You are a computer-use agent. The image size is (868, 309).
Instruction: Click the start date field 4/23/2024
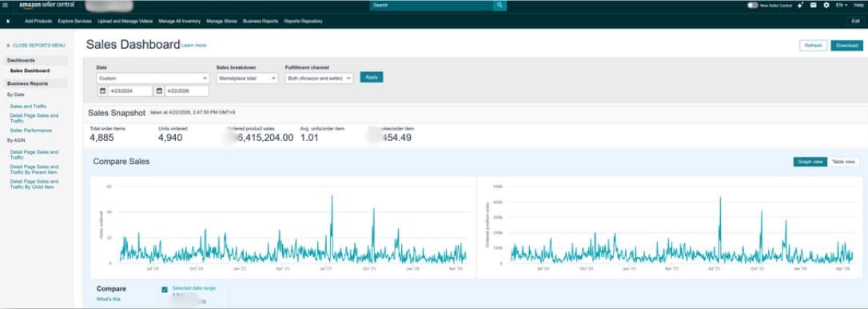click(x=129, y=91)
